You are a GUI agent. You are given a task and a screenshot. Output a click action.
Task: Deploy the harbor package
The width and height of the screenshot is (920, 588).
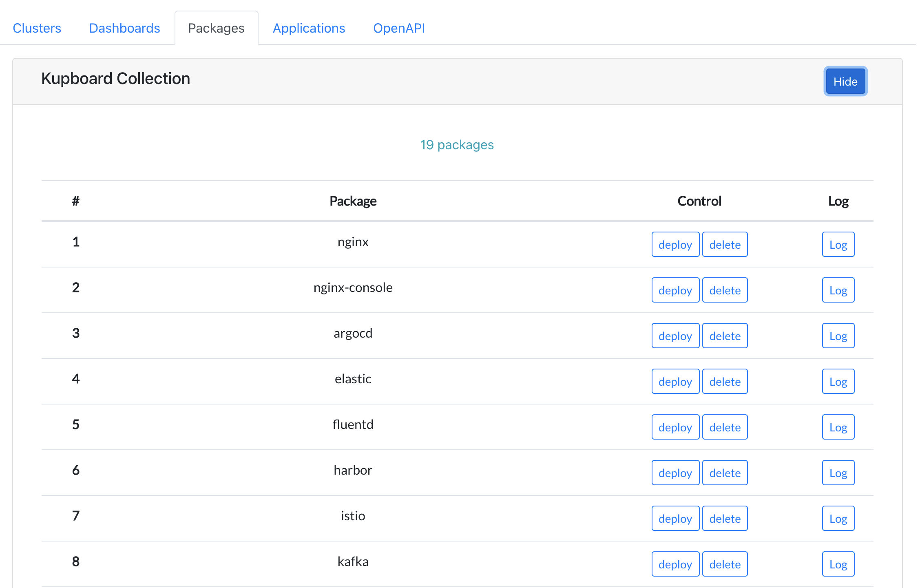(675, 473)
